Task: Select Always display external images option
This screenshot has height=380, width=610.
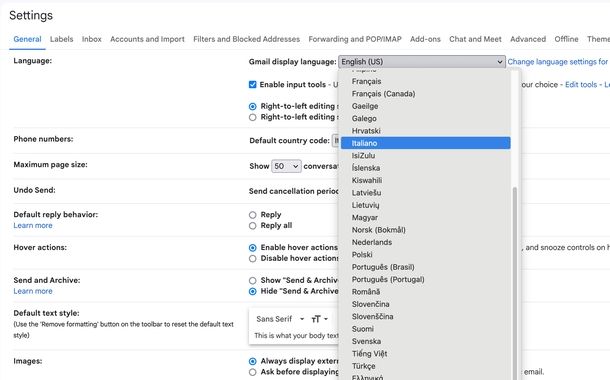Action: pyautogui.click(x=252, y=361)
